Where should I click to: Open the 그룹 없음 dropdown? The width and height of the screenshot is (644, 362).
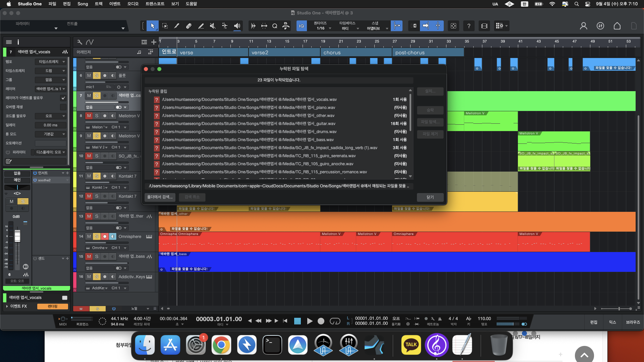tap(51, 80)
